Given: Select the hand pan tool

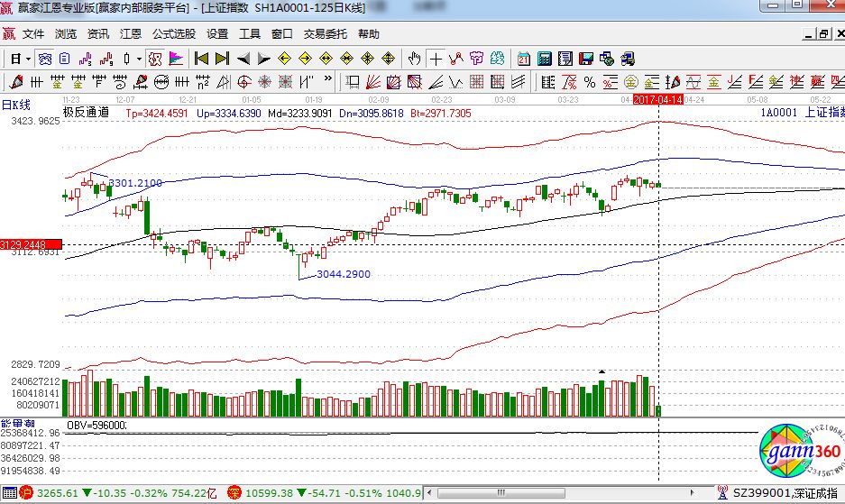Looking at the screenshot, I should pyautogui.click(x=414, y=59).
